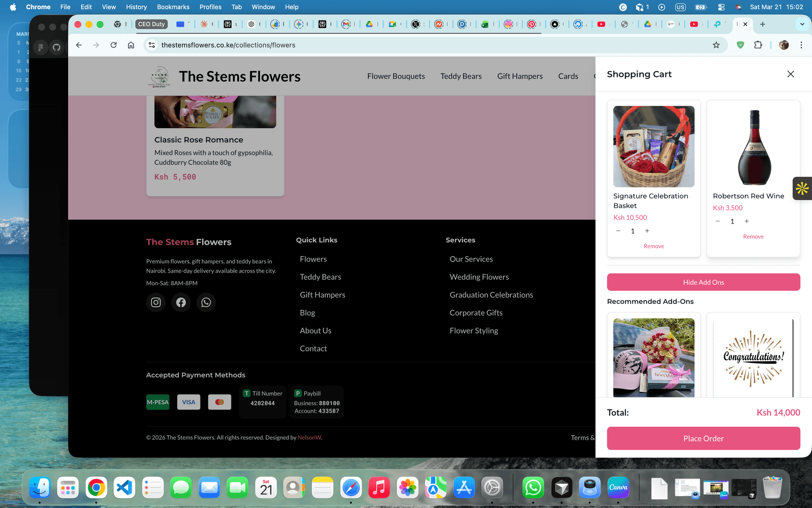The image size is (812, 508).
Task: Click the Mastercard payment badge
Action: (x=219, y=402)
